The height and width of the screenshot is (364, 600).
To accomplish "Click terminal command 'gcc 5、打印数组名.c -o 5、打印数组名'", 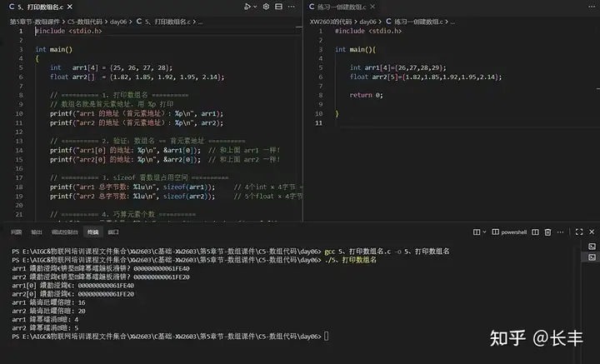I will 387,252.
